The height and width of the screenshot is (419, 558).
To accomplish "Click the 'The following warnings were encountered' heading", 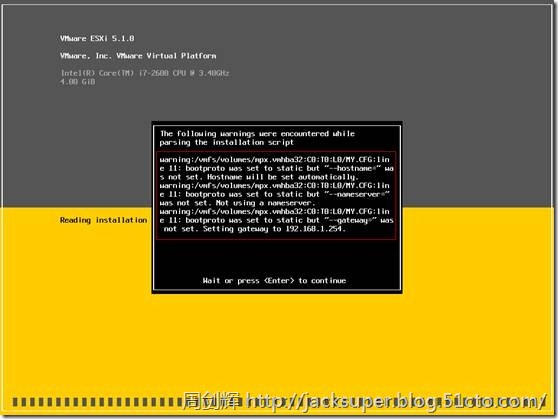I will pyautogui.click(x=257, y=138).
